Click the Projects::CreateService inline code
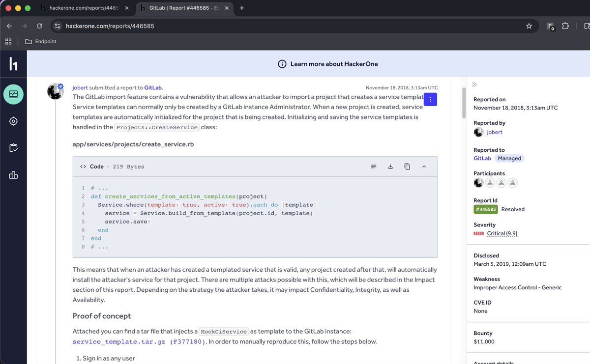590x364 pixels. coord(157,127)
